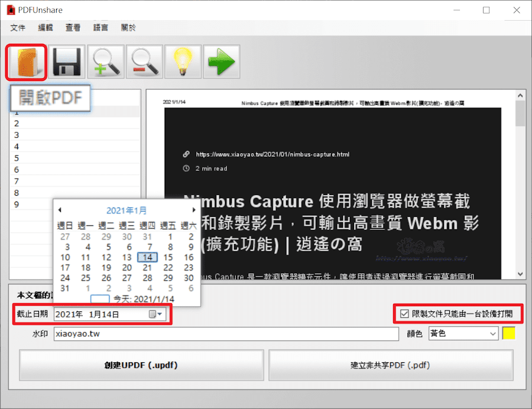
Task: Pick January 22 in the calendar
Action: (168, 268)
